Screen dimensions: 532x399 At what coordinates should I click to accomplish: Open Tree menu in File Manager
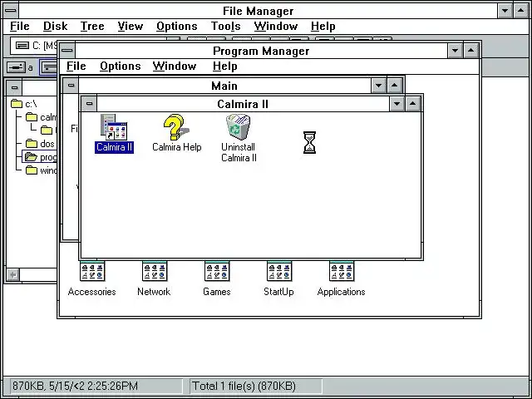click(92, 26)
